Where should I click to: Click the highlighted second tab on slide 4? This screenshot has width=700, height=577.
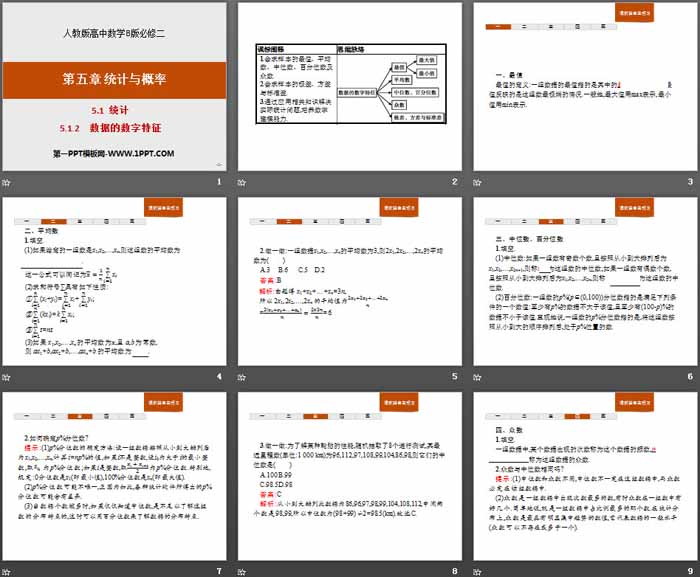tap(54, 222)
